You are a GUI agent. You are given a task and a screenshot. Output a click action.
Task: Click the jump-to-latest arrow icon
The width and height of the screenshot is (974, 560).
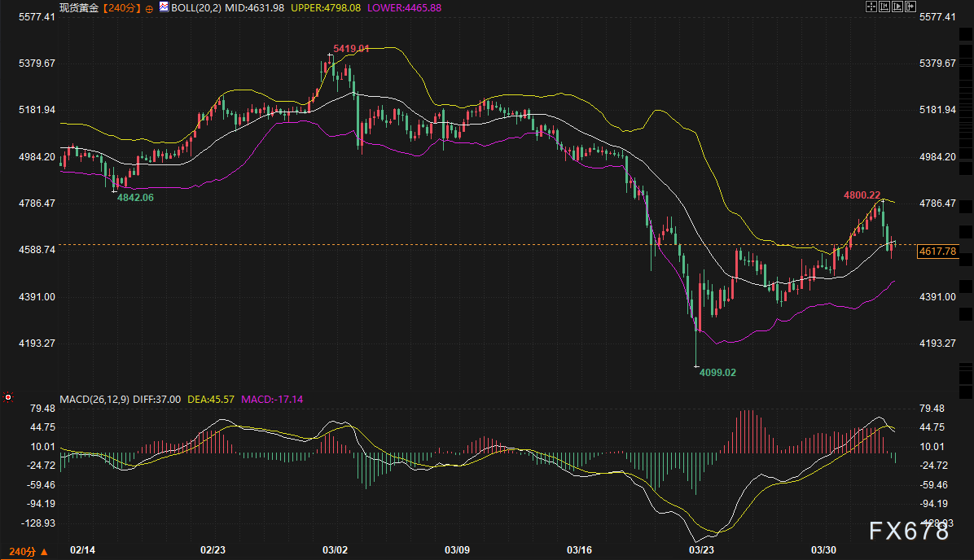[911, 7]
